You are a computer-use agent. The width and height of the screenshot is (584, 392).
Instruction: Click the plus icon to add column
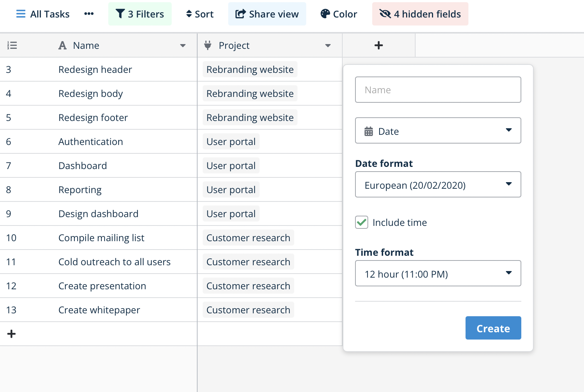coord(378,45)
